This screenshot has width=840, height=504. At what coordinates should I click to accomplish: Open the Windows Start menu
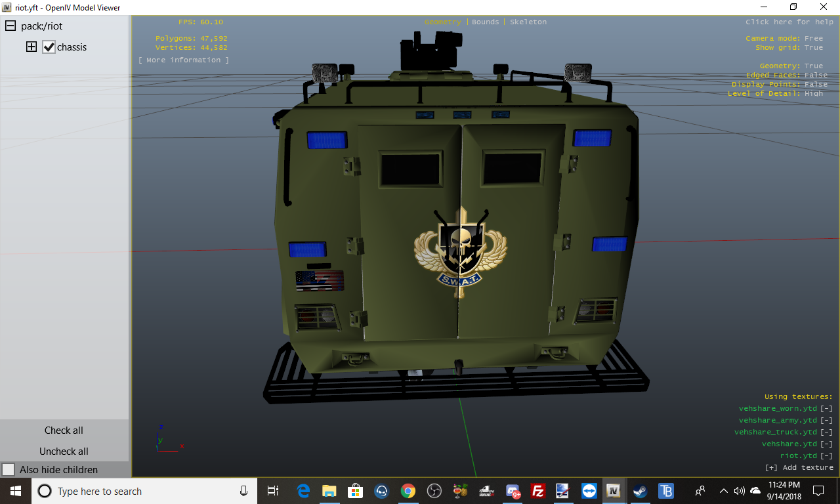tap(16, 491)
